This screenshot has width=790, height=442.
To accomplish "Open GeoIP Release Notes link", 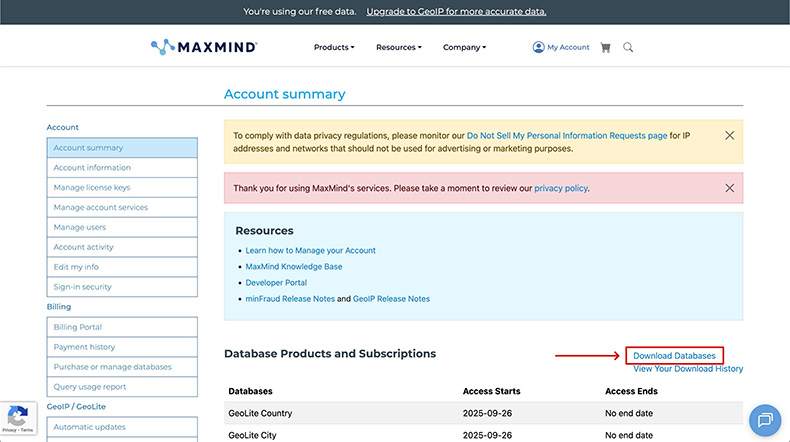I will pyautogui.click(x=391, y=299).
